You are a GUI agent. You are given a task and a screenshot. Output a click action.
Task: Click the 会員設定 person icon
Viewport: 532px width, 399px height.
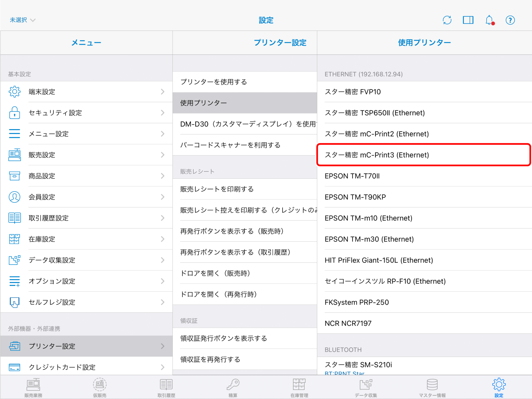[15, 197]
